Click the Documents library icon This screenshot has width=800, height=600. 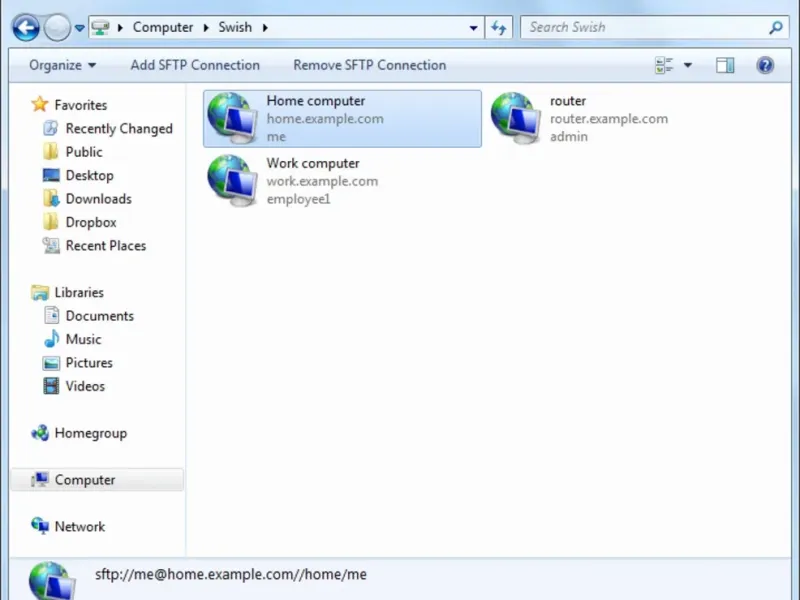[52, 315]
